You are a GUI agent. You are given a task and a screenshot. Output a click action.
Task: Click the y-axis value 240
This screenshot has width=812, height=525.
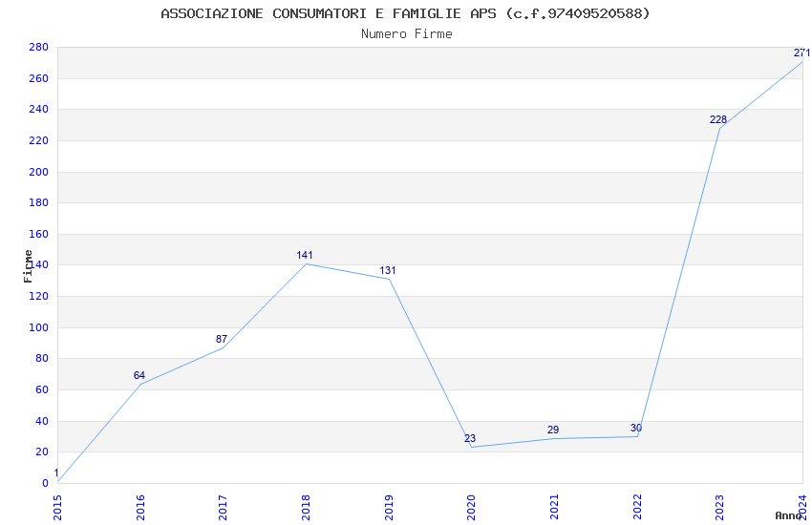click(39, 109)
